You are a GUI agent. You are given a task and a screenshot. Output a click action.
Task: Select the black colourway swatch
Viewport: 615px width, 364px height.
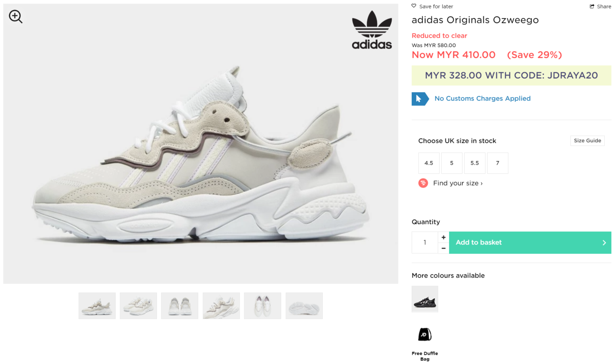(425, 299)
